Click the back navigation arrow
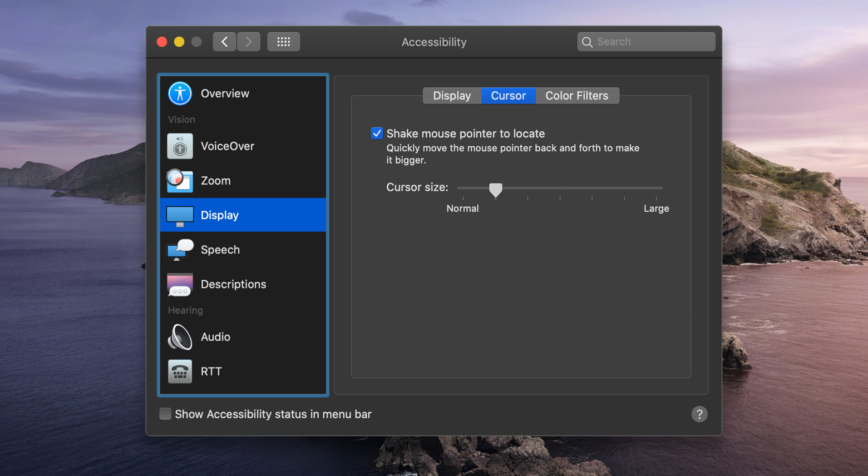868x476 pixels. click(x=224, y=41)
